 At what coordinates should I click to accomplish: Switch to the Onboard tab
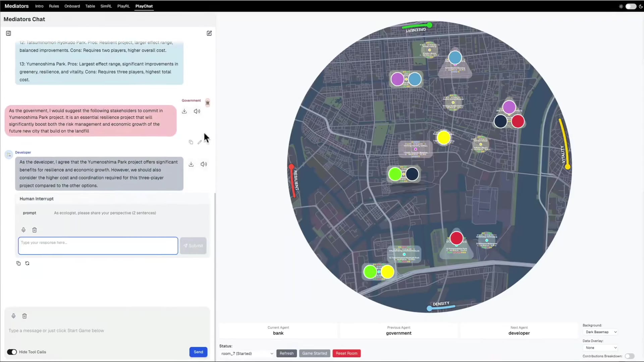(x=72, y=6)
